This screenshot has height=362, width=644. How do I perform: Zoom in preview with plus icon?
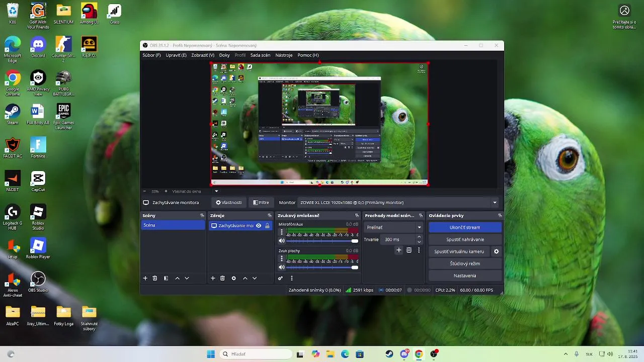click(166, 191)
